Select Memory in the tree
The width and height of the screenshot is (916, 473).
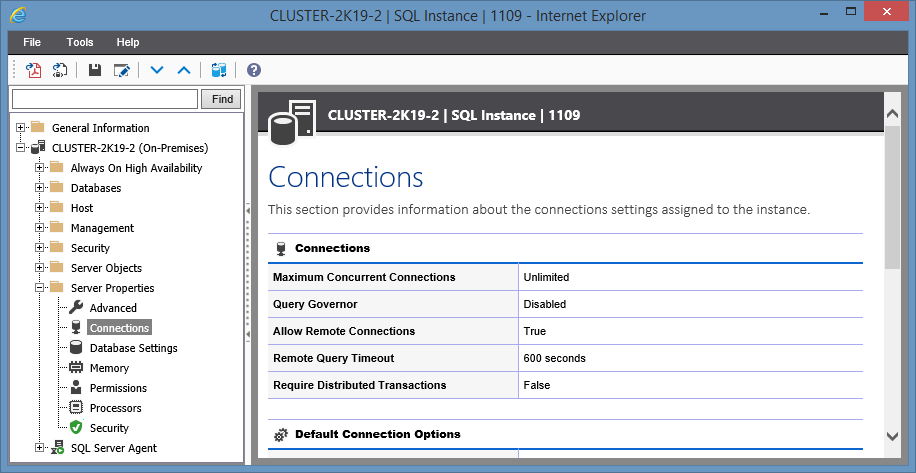click(109, 368)
